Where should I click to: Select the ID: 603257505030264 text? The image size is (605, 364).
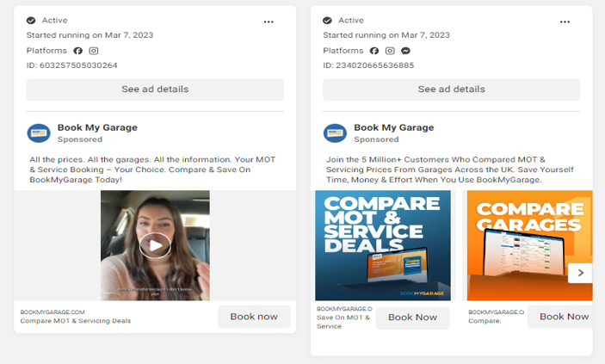[71, 65]
